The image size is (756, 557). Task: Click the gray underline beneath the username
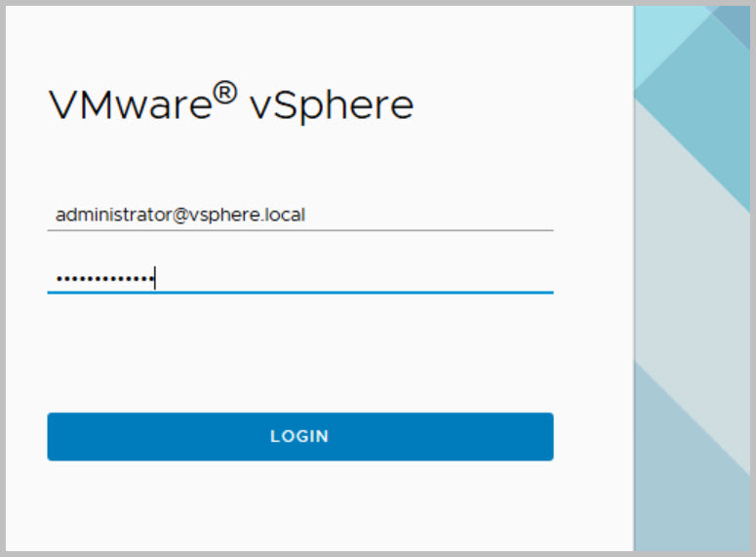point(299,230)
